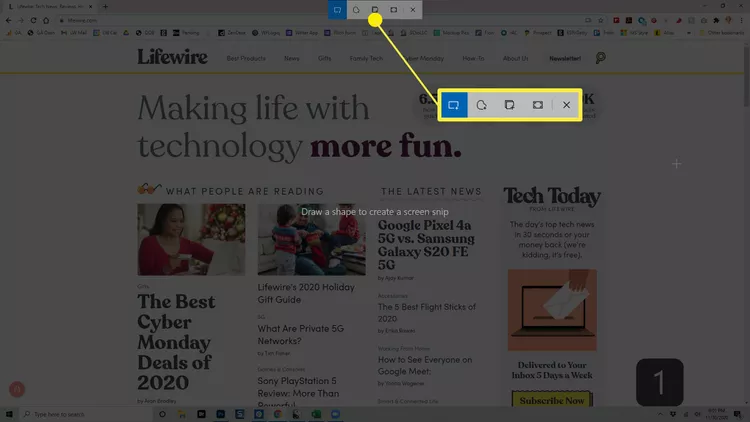This screenshot has width=750, height=422.
Task: Focus the Chrome address bar
Action: [320, 20]
